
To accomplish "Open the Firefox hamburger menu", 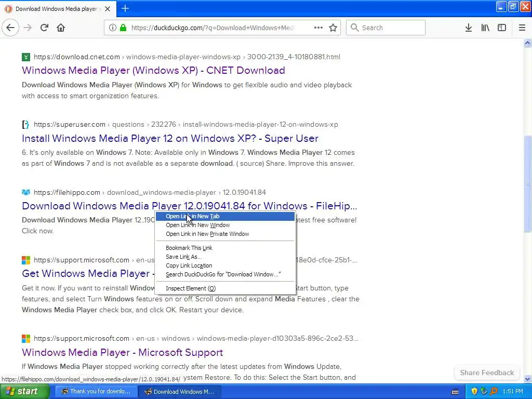I will 522,28.
